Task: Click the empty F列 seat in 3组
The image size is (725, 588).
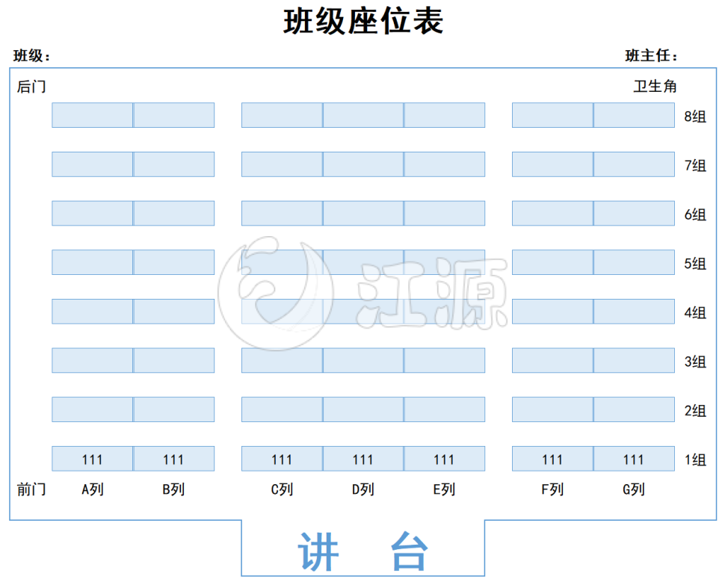Action: coord(552,360)
